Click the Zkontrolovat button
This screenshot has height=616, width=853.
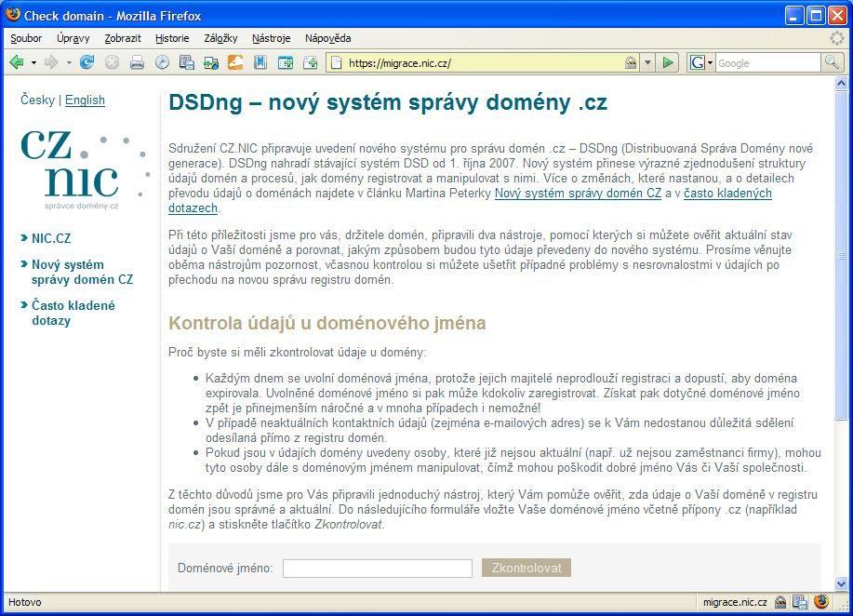[526, 568]
